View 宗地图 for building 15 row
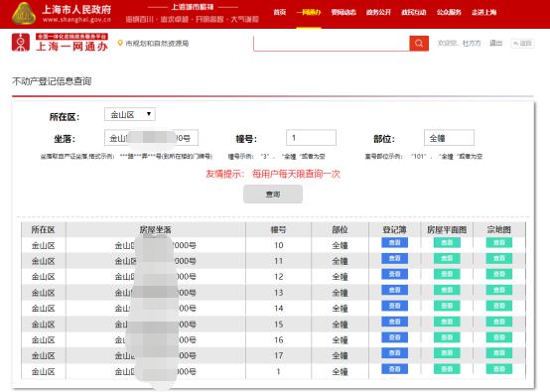 [498, 322]
